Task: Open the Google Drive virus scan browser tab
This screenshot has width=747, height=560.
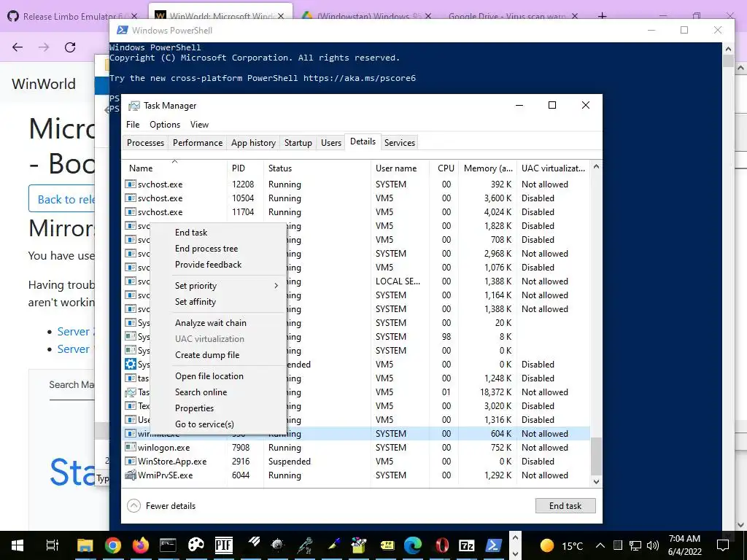Action: 513,16
